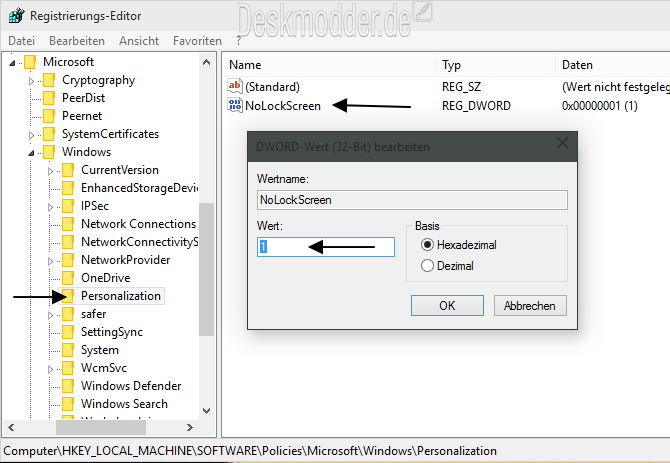Expand the safer tree node
670x463 pixels.
50,315
